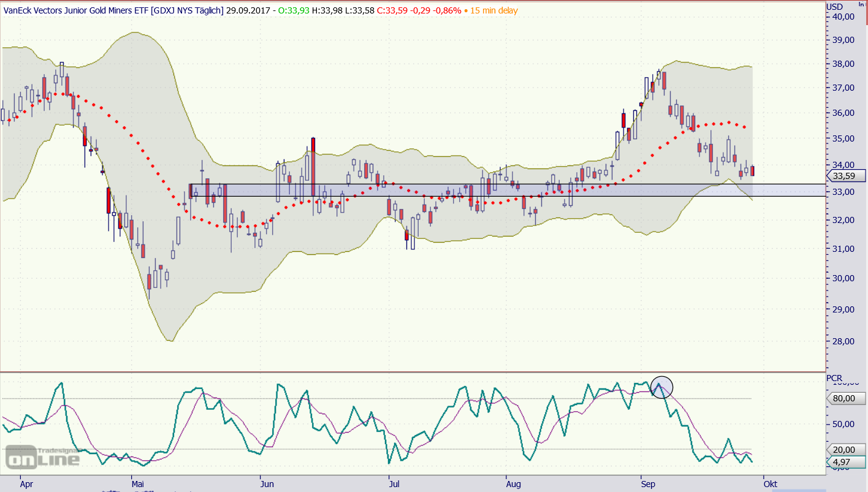Click the 33,59 current price tag
This screenshot has width=868, height=492.
click(845, 176)
